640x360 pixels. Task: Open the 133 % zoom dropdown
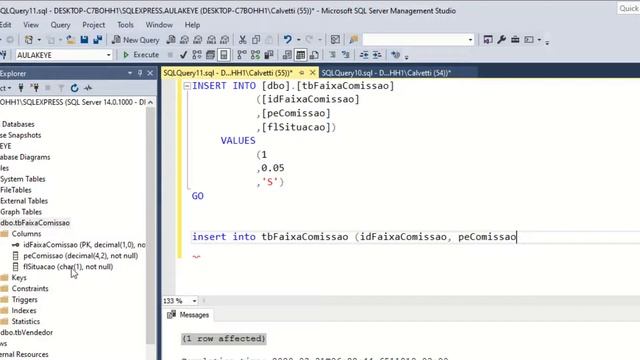(x=194, y=301)
